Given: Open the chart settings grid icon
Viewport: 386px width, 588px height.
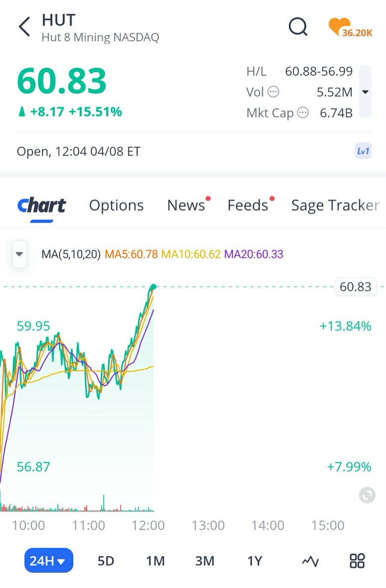Looking at the screenshot, I should tap(357, 561).
